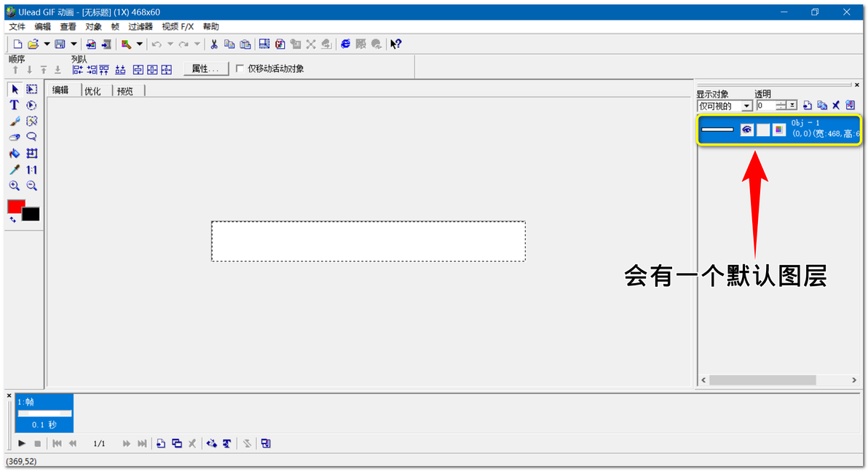Select the Eyedropper tool
Screen dimensions: 868x471
(x=15, y=170)
